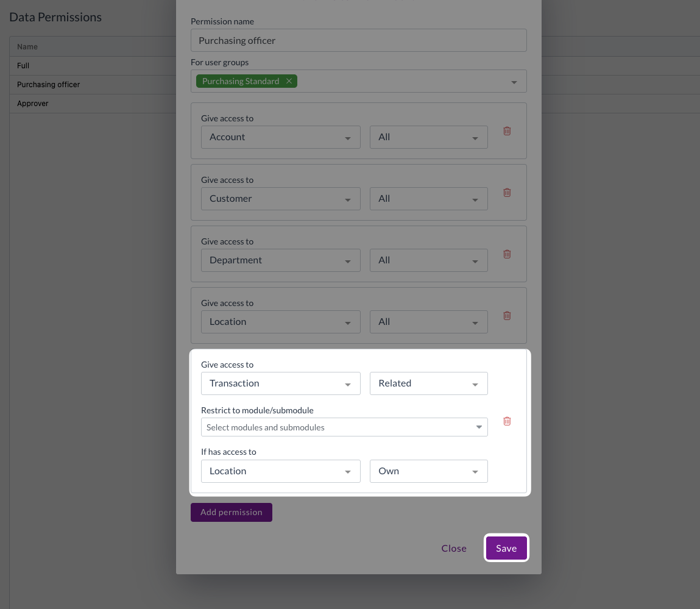Open the Department entity dropdown
Screen dimensions: 700x609
(280, 260)
